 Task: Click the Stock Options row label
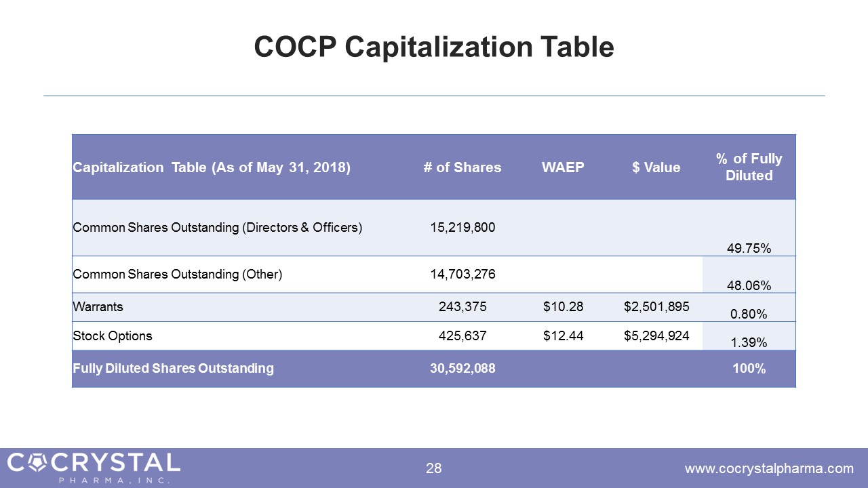[113, 335]
